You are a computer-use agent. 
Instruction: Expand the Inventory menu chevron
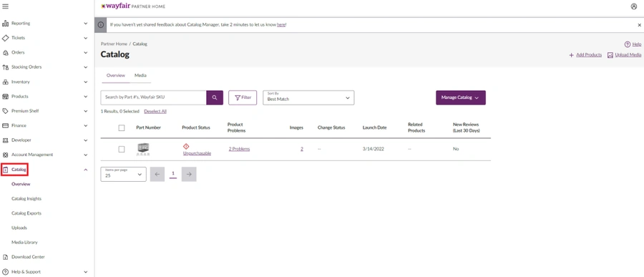[85, 82]
